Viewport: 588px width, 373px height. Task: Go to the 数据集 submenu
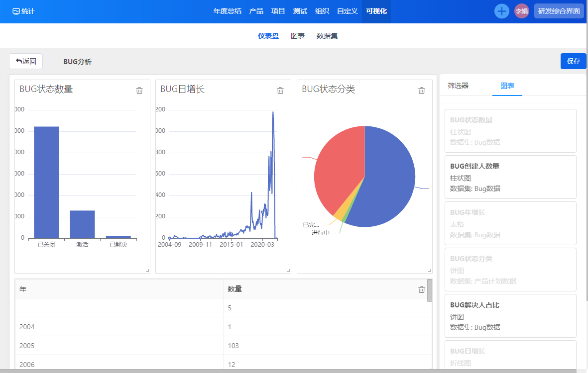[x=327, y=36]
